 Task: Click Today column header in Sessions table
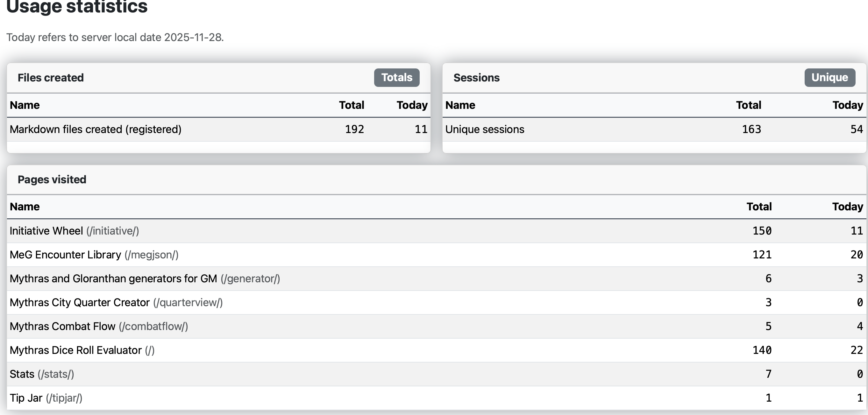847,105
